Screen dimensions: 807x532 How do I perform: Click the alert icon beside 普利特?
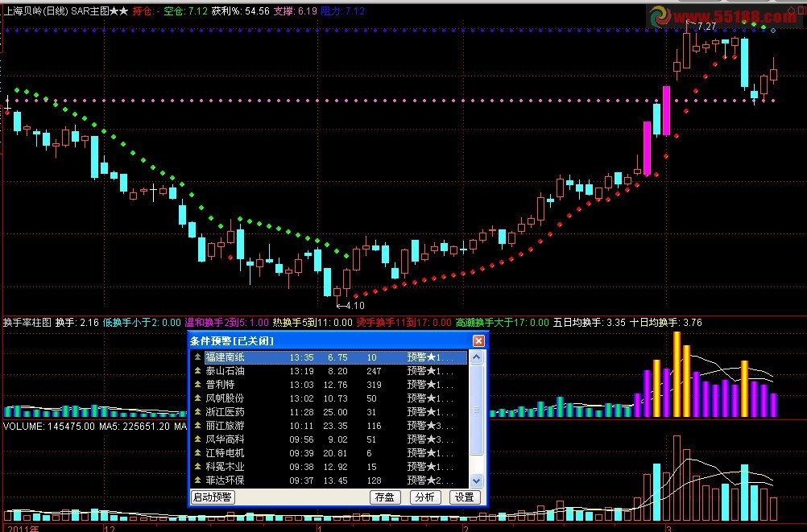tap(197, 385)
